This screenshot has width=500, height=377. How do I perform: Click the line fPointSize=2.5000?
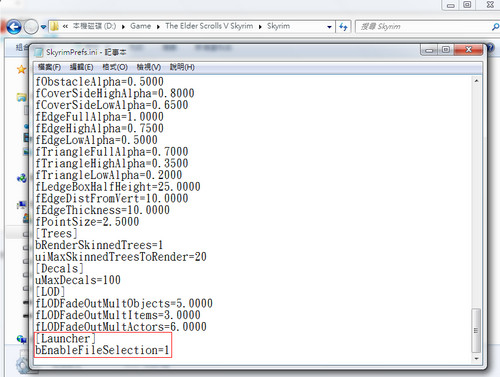coord(87,222)
